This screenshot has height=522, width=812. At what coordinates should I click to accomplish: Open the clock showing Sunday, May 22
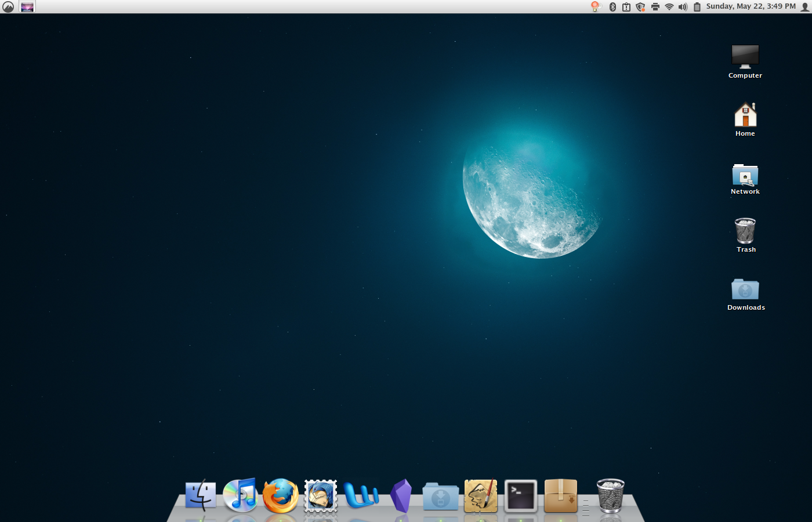coord(751,6)
